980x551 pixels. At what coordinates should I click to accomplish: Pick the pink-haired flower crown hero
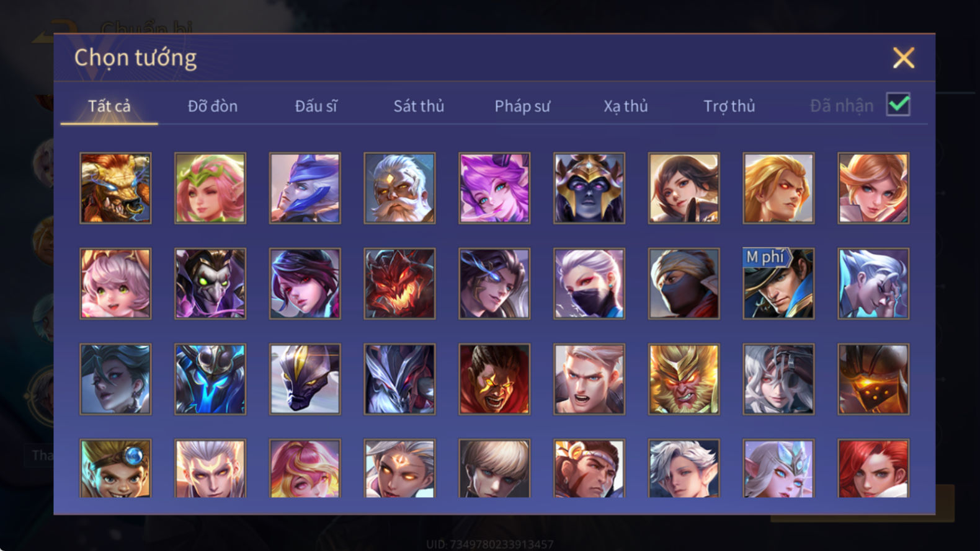pos(210,188)
